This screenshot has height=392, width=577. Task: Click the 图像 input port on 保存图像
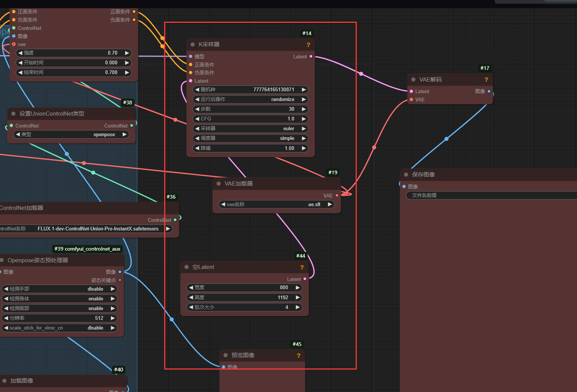pyautogui.click(x=404, y=187)
